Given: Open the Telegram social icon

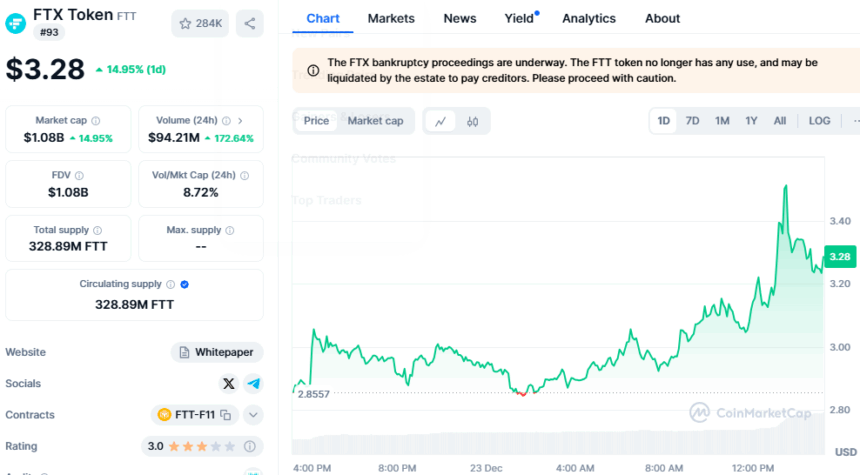Looking at the screenshot, I should coord(254,383).
